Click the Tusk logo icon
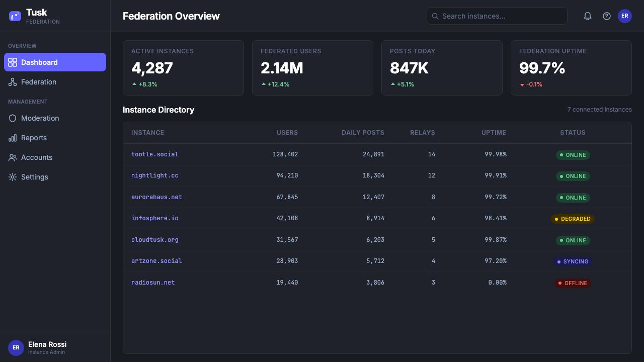The height and width of the screenshot is (362, 644). (x=15, y=16)
